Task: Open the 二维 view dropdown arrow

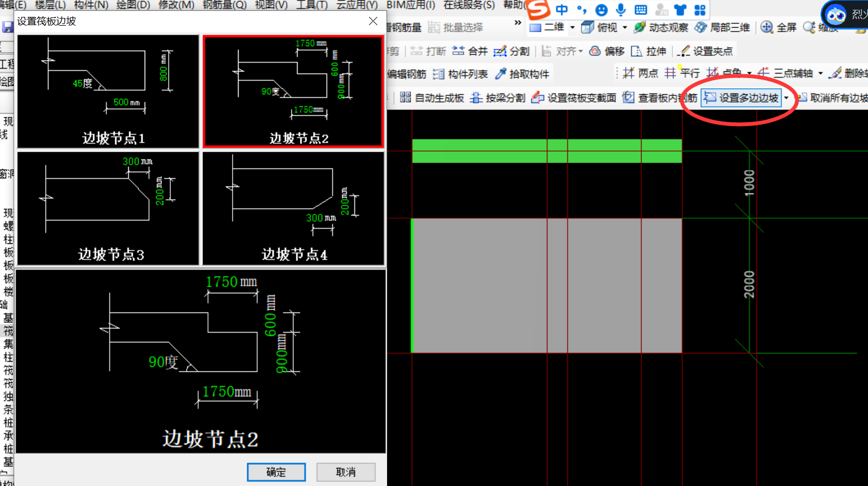Action: 572,27
